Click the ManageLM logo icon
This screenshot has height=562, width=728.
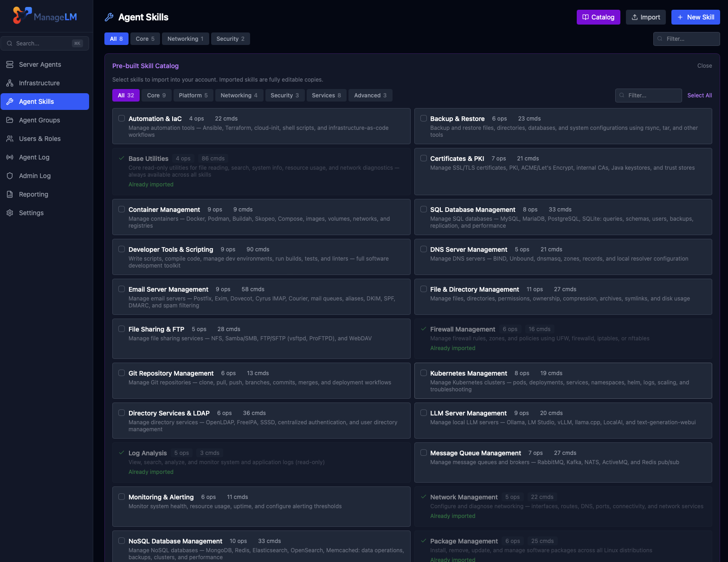pyautogui.click(x=22, y=15)
